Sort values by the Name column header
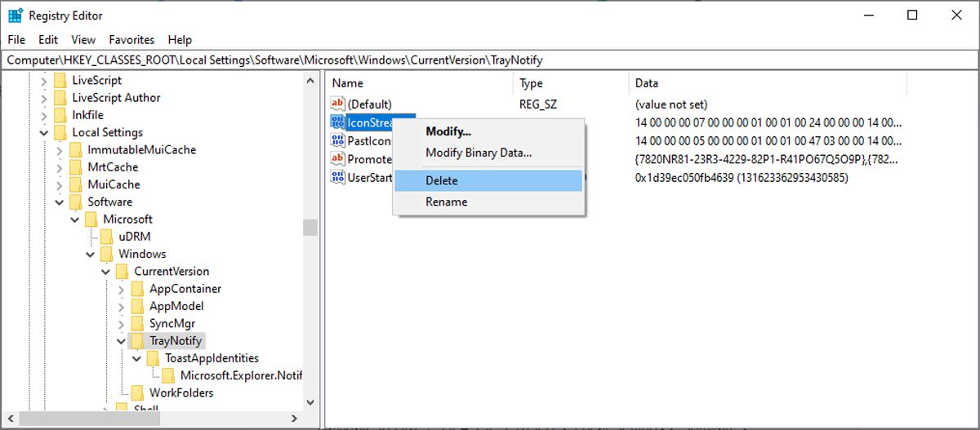This screenshot has height=430, width=980. tap(347, 83)
